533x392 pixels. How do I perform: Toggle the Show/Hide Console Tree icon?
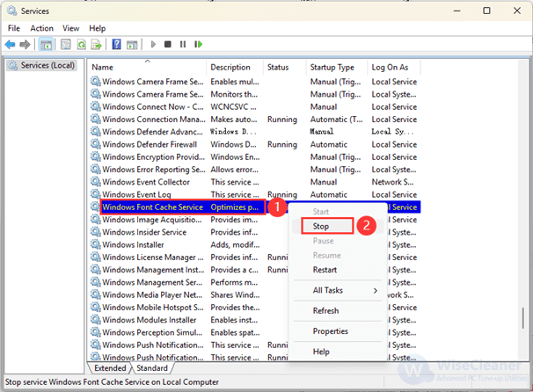tap(46, 45)
